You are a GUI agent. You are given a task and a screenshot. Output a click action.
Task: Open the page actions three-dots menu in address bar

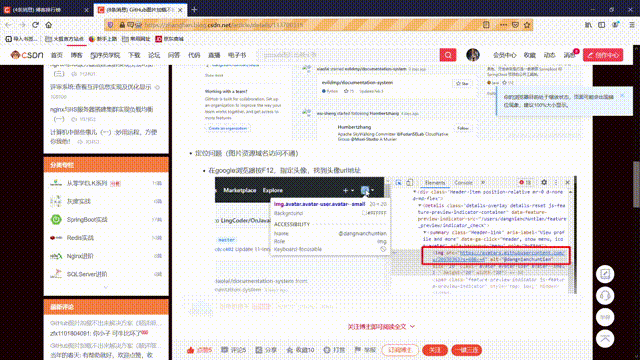pos(503,25)
